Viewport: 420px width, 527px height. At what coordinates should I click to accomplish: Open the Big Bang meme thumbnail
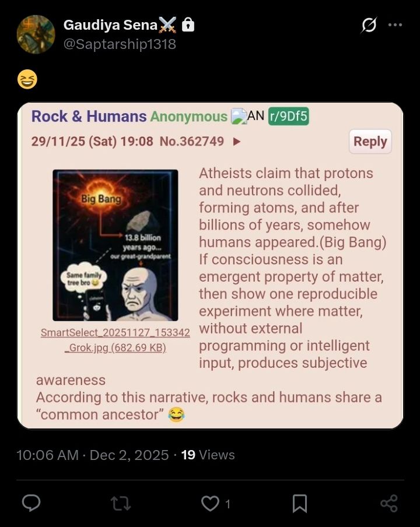116,245
